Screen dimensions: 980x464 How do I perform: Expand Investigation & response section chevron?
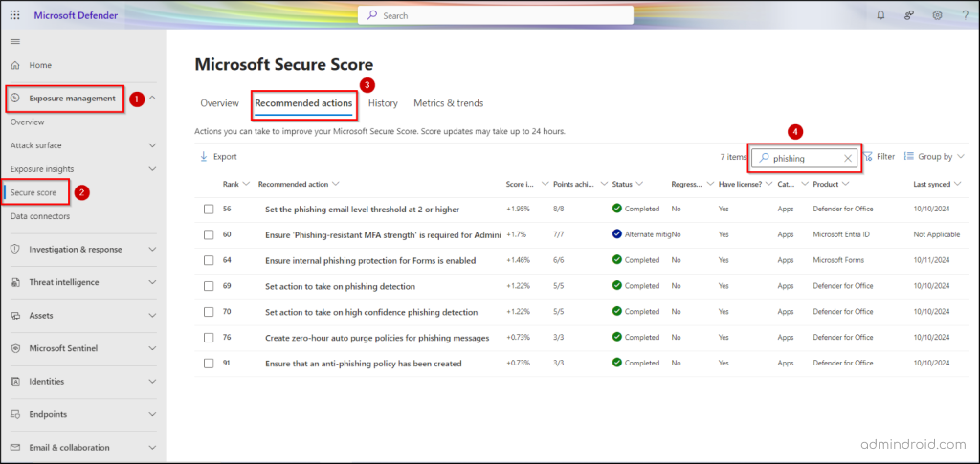(152, 249)
